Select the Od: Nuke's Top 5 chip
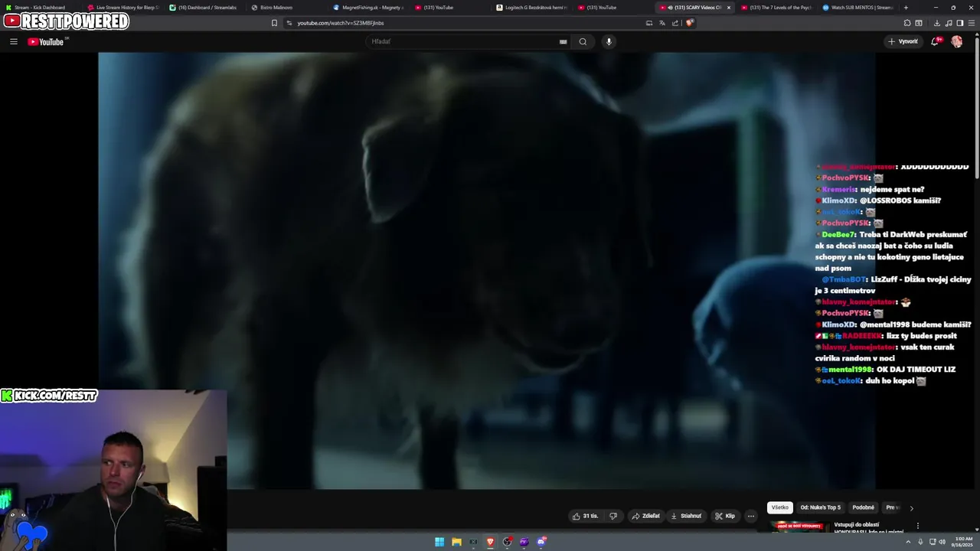 (x=821, y=507)
